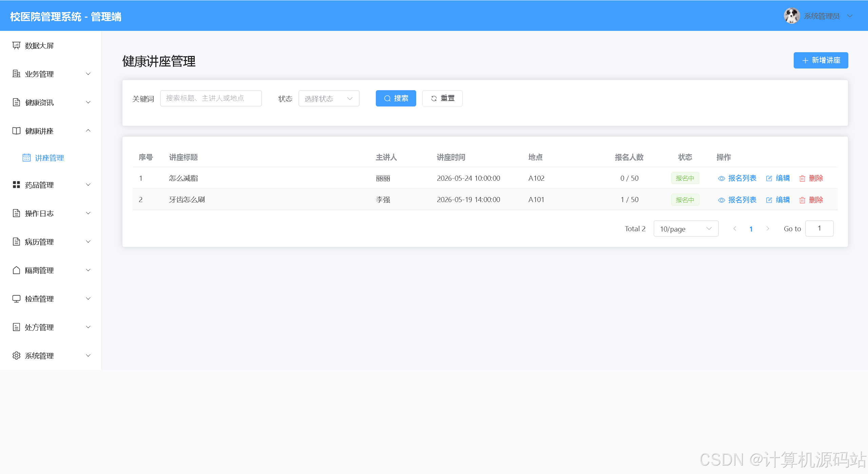Open the 数据大屏 dashboard icon
868x474 pixels.
point(16,45)
